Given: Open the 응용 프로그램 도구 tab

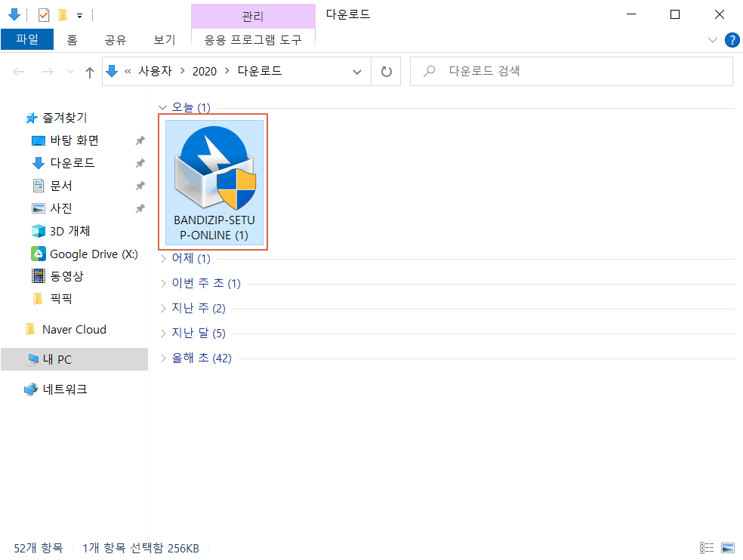Looking at the screenshot, I should [x=253, y=40].
